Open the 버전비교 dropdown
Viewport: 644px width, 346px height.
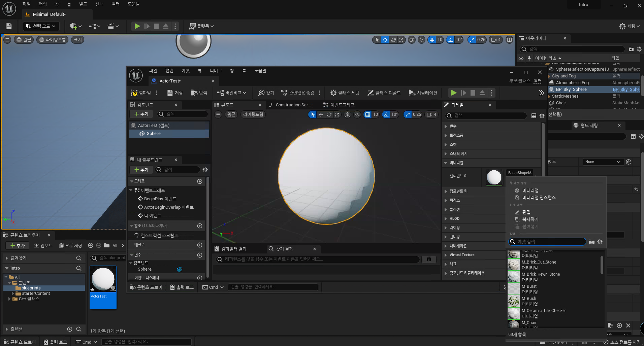pos(232,93)
